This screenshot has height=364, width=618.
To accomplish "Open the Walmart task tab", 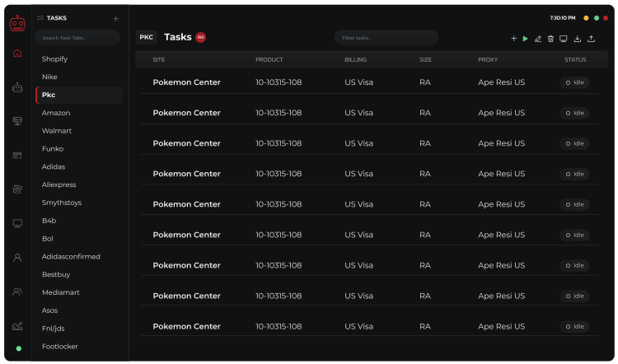I will [56, 131].
